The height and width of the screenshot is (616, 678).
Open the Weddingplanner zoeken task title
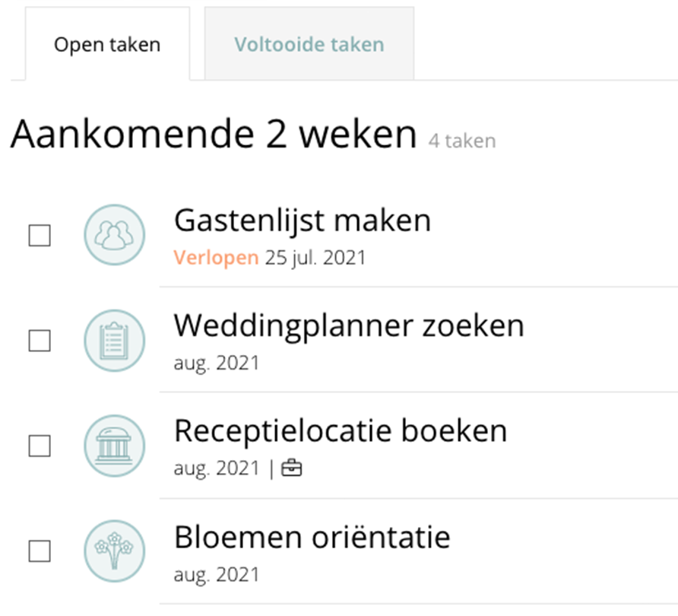point(349,325)
